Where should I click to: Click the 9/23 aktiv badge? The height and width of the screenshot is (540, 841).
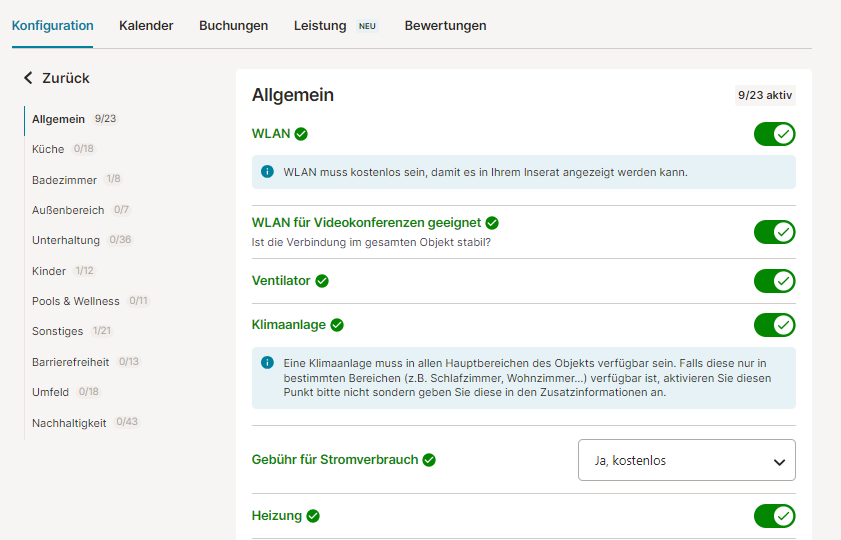[765, 95]
